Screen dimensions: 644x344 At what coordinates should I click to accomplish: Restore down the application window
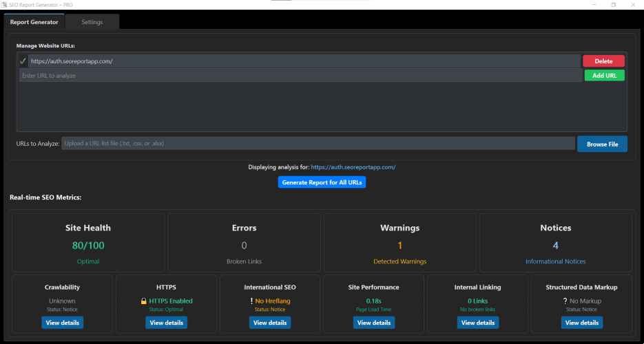click(614, 5)
